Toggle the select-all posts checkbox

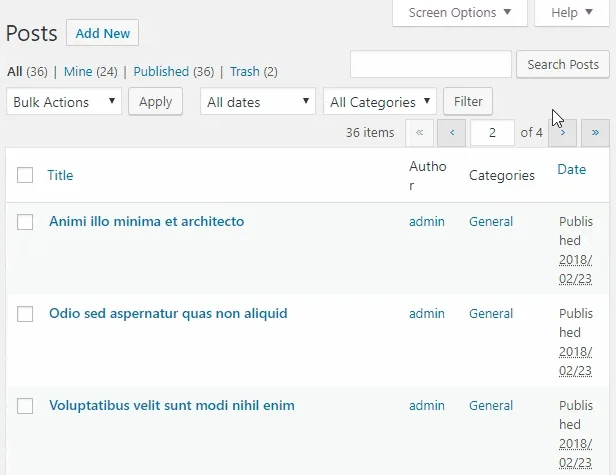(25, 176)
